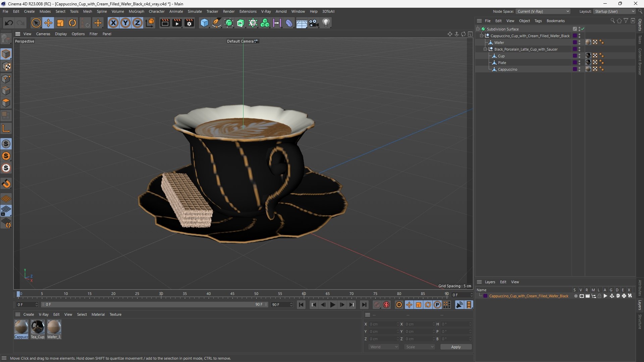Toggle Z axis lock
The image size is (644, 362).
138,23
